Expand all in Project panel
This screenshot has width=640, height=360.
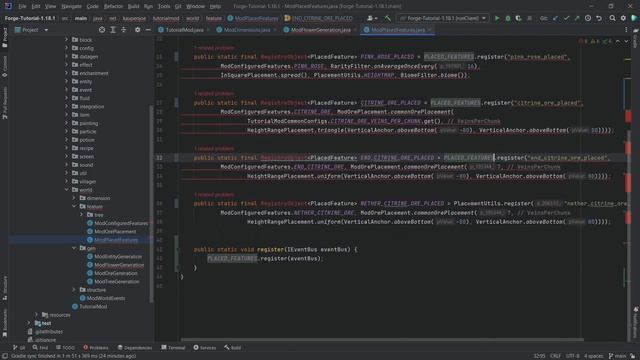pyautogui.click(x=113, y=30)
